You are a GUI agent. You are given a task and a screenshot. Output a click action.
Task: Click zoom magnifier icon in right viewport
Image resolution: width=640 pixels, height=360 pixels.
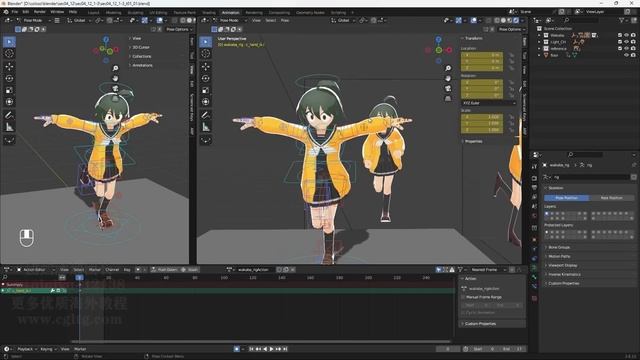click(x=448, y=68)
